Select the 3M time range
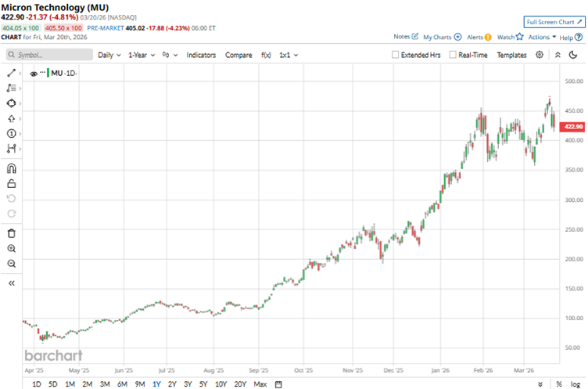 (105, 384)
